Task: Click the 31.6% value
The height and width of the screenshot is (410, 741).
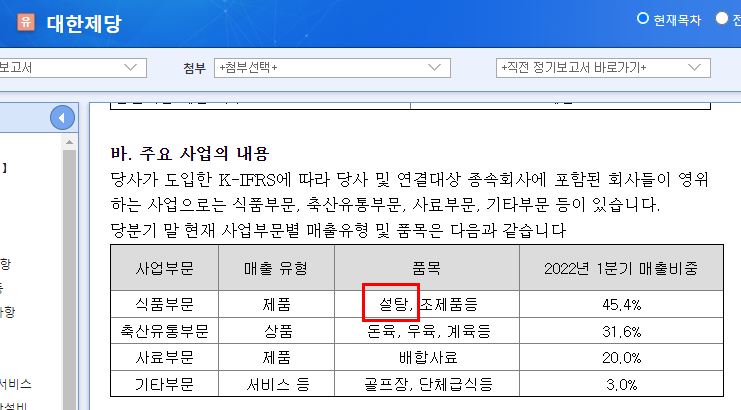Action: point(621,332)
